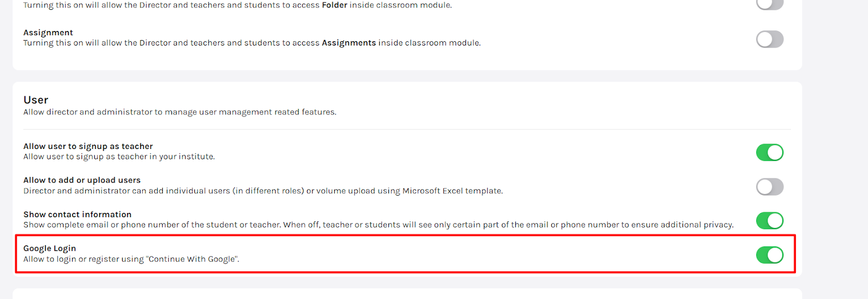Click "Allow user to signup as teacher in your institute" text
The image size is (868, 299).
click(119, 157)
